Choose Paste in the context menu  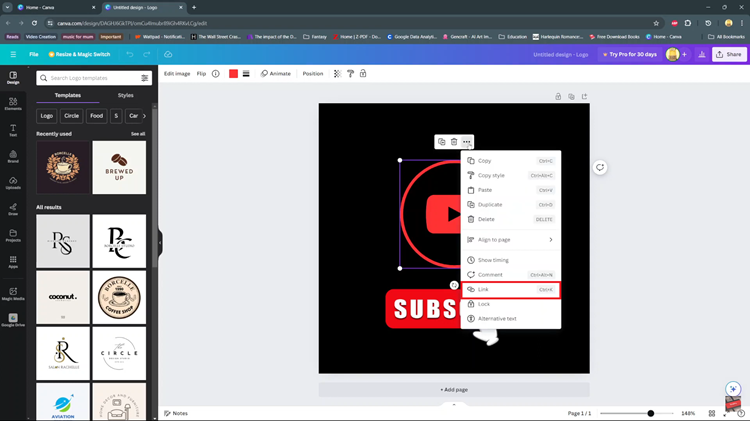point(511,190)
